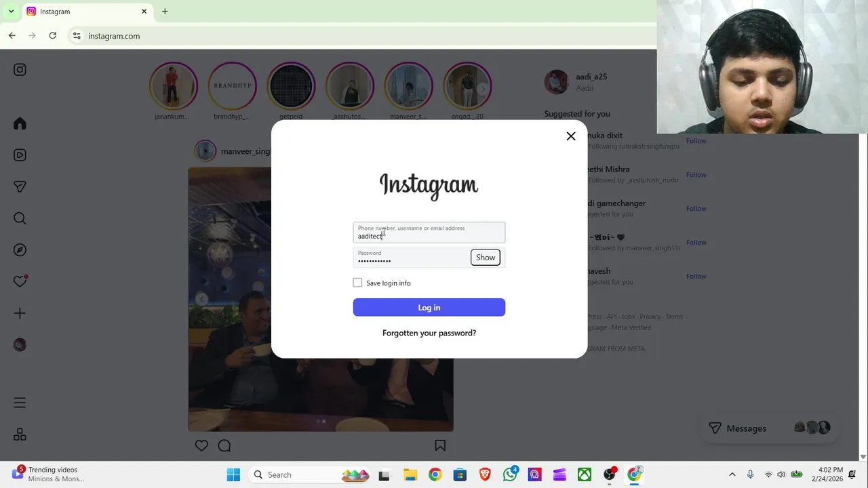Open janankum story

[173, 86]
